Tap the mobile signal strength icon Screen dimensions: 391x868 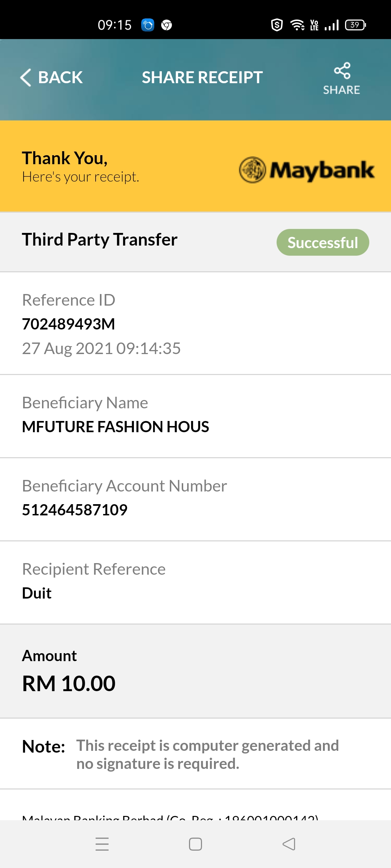[x=332, y=25]
